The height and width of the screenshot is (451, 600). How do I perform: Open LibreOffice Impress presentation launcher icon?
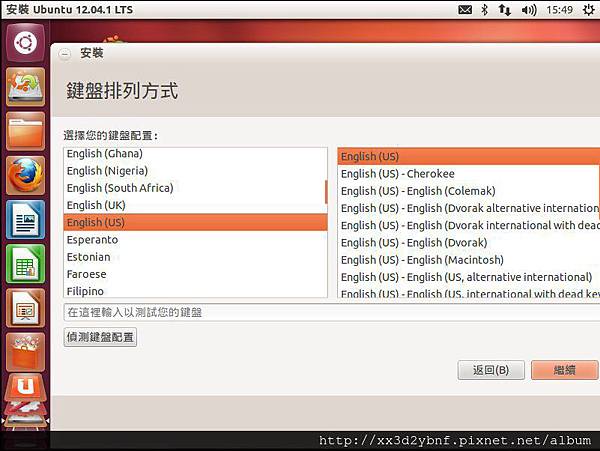click(x=26, y=308)
